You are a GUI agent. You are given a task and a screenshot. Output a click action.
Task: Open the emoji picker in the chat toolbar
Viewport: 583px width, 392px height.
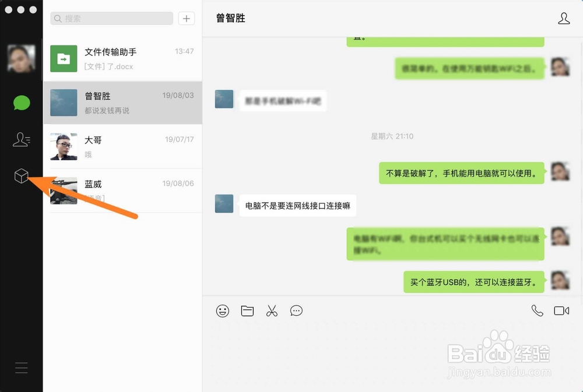tap(222, 310)
